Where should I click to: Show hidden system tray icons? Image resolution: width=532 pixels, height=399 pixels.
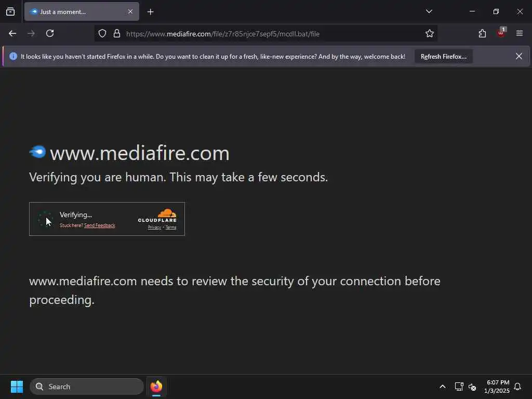click(x=443, y=387)
